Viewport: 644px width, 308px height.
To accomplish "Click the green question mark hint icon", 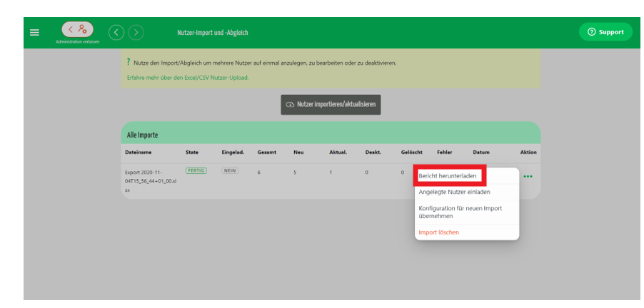I will (129, 62).
